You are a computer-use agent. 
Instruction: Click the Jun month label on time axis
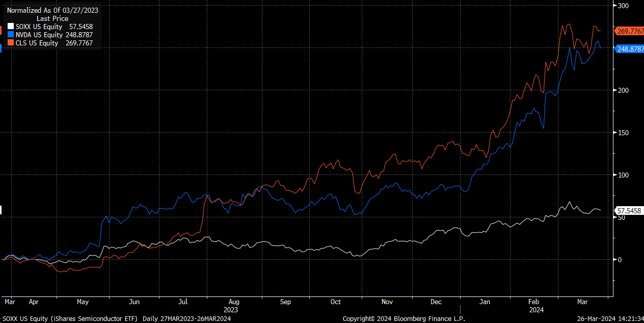point(135,302)
